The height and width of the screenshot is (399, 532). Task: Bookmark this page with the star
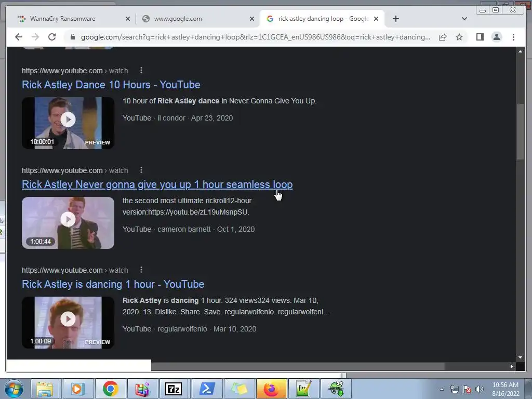459,37
